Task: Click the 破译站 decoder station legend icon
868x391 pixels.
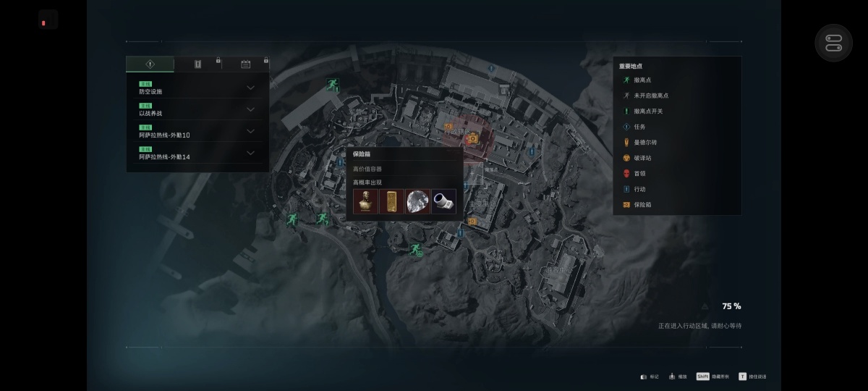Action: [x=626, y=158]
